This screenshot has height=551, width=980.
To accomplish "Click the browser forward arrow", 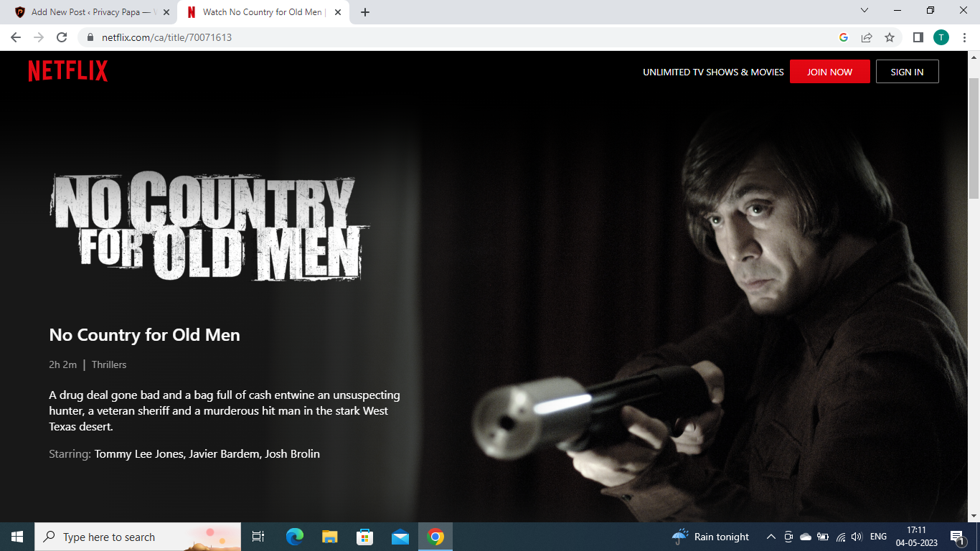I will pyautogui.click(x=39, y=37).
